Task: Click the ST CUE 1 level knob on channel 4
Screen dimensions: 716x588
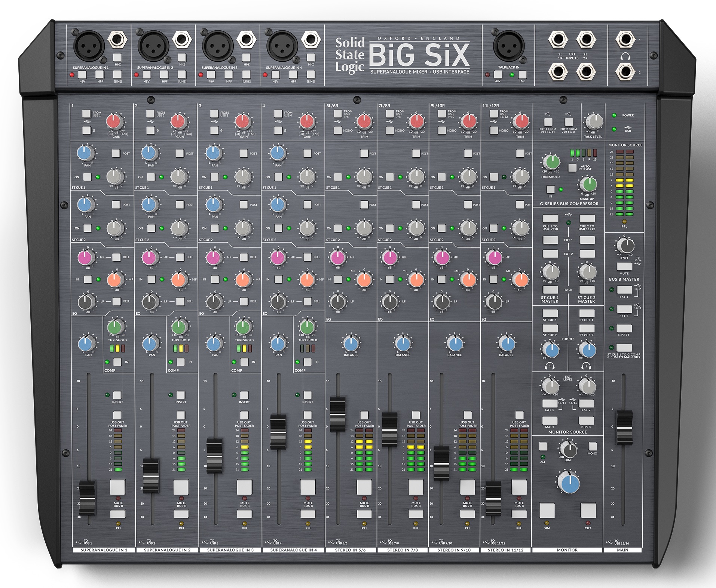Action: (307, 176)
